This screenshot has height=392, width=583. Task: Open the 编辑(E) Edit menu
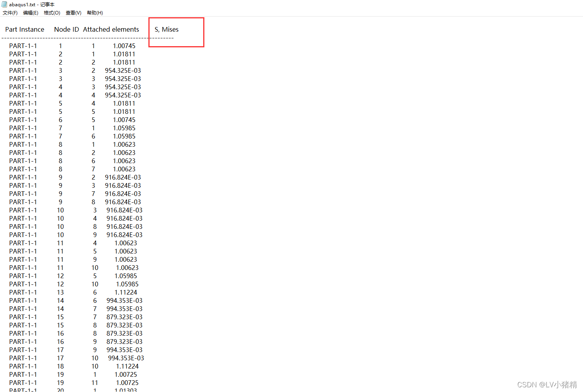[x=31, y=13]
